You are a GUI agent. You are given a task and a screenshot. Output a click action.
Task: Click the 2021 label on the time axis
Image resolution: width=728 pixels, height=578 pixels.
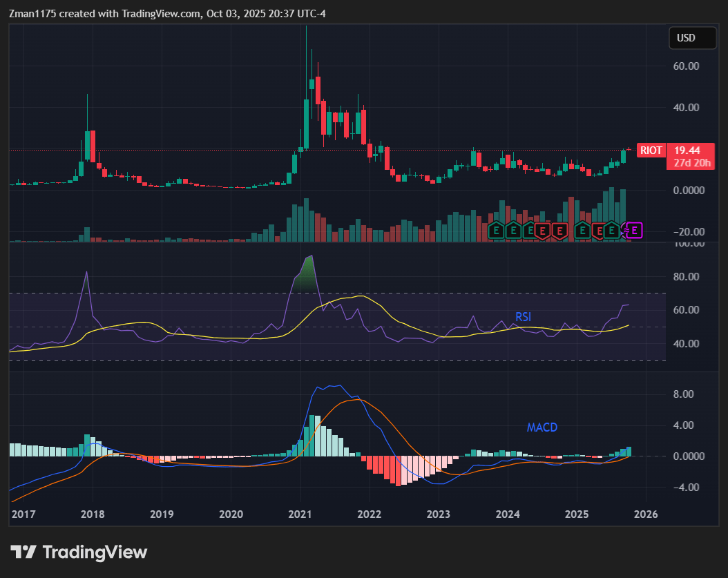point(300,514)
